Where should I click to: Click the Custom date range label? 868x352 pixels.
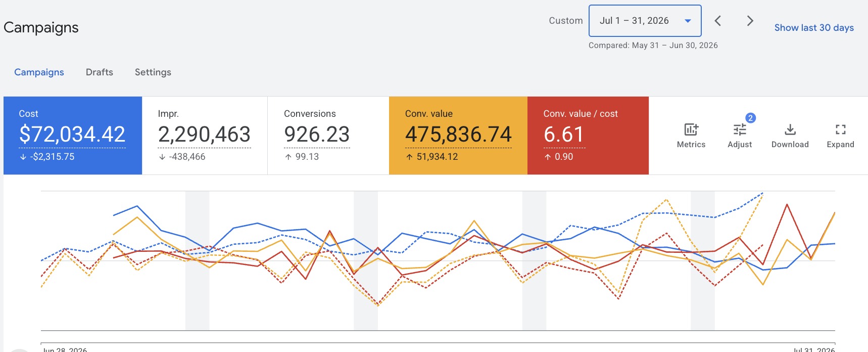pos(566,21)
